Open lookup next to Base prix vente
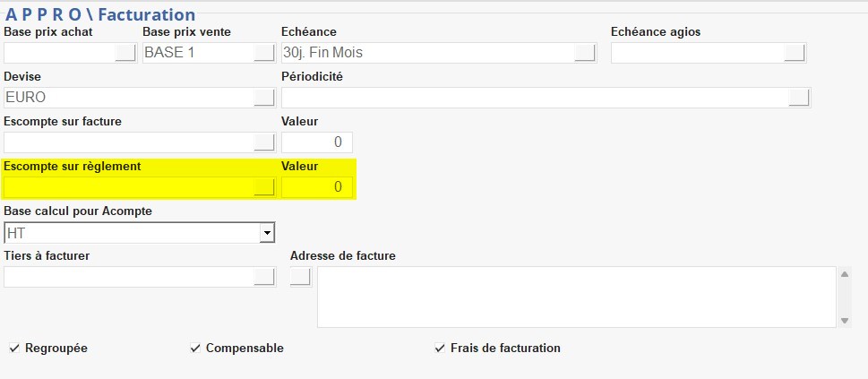Viewport: 868px width, 379px height. tap(263, 53)
